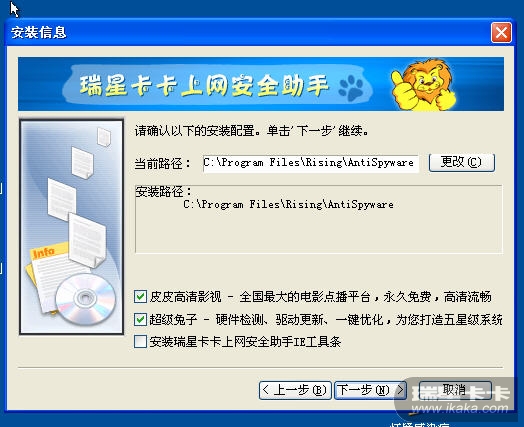Screen dimensions: 524x427
Task: Click the 超级兔子 description label text
Action: (326, 320)
